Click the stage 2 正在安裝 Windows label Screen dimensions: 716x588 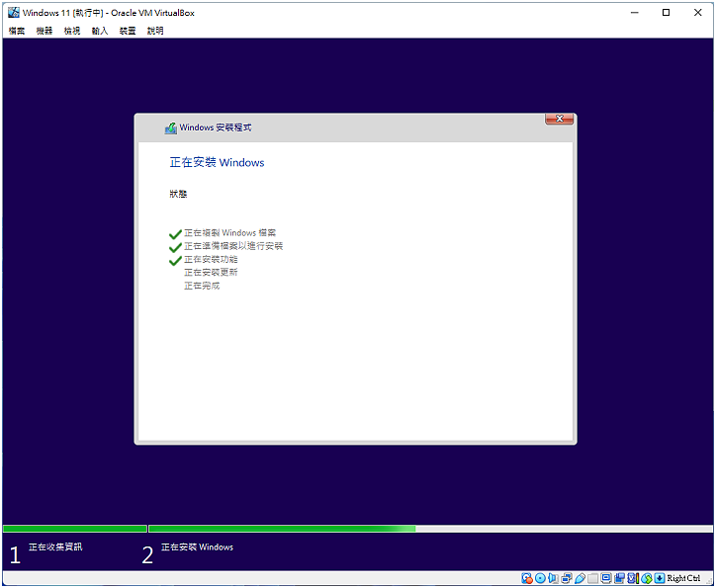[197, 546]
